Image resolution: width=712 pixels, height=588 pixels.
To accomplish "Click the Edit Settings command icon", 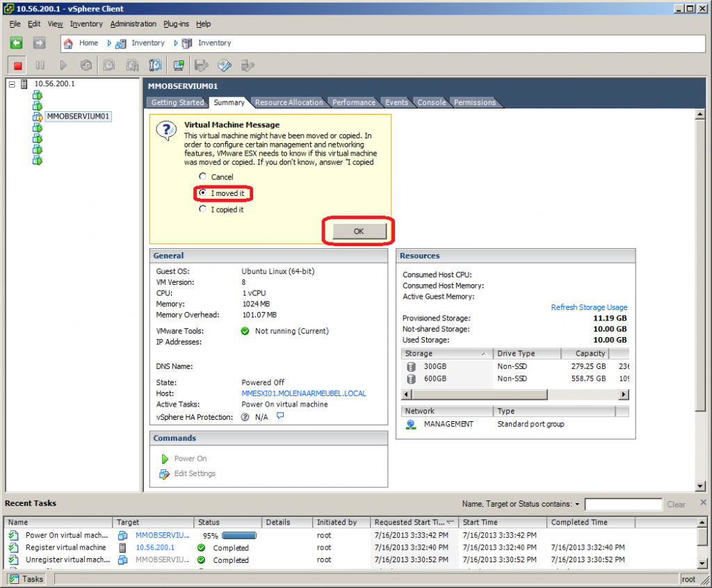I will click(x=164, y=473).
